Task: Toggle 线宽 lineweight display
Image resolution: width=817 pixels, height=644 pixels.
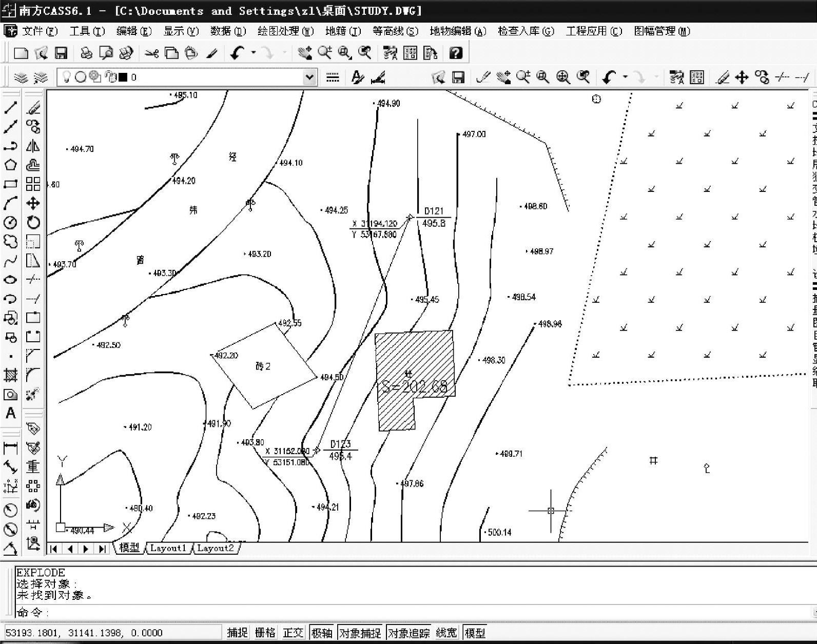Action: (x=446, y=633)
